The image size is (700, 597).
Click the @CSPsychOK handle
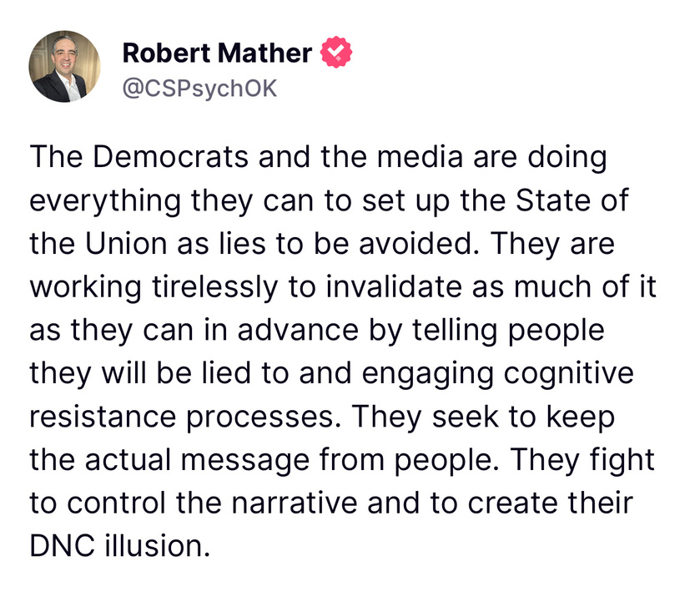[x=199, y=89]
